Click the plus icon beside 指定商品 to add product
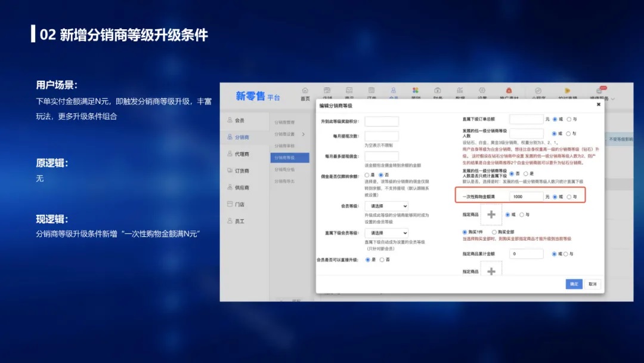This screenshot has height=363, width=644. [x=491, y=215]
